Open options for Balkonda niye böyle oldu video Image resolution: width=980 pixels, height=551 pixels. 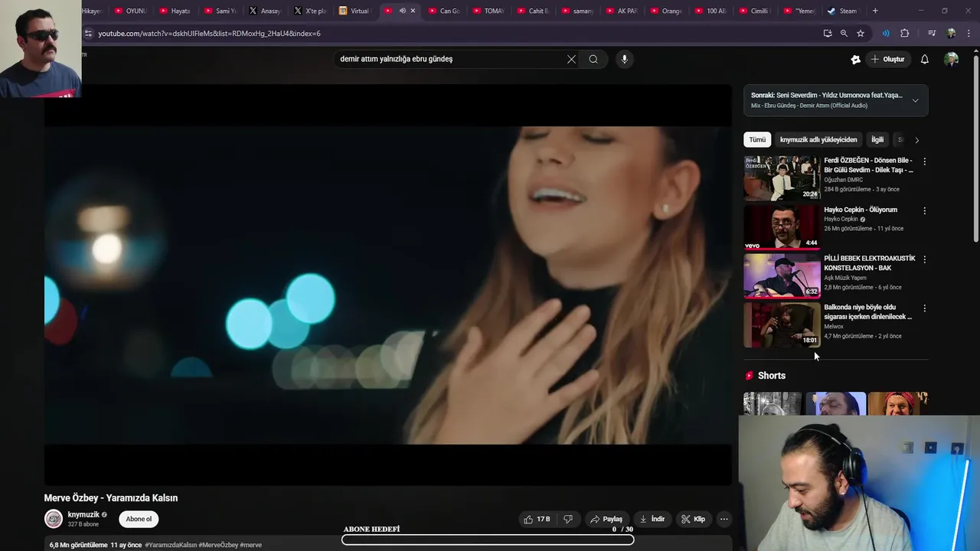[924, 308]
